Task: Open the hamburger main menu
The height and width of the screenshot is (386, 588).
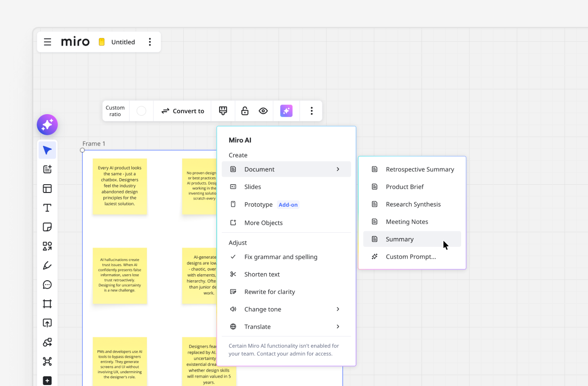Action: click(48, 42)
